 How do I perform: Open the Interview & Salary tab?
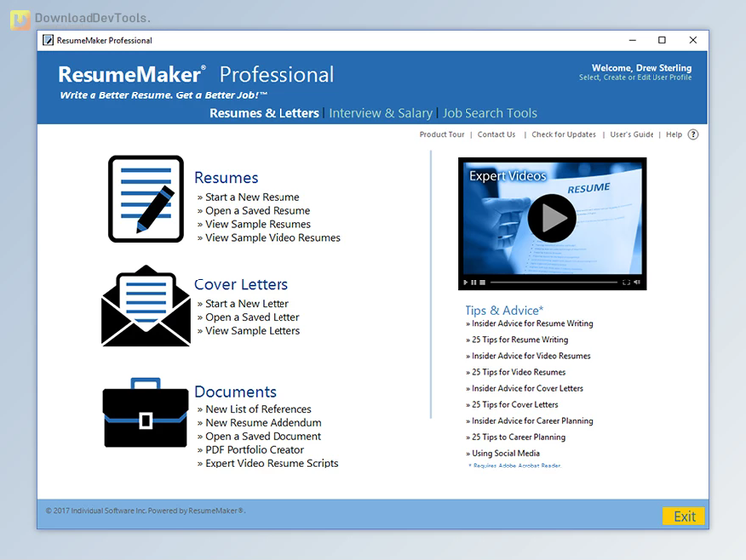point(381,113)
